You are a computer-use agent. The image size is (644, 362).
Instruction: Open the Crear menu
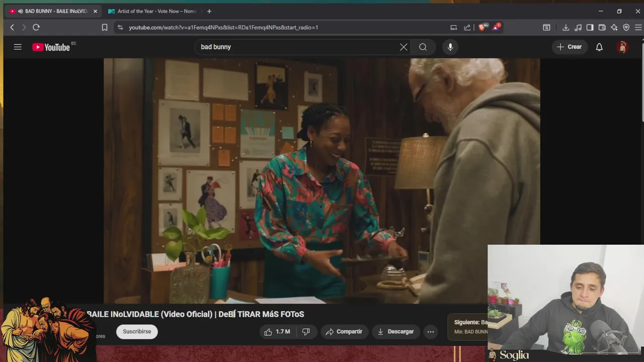(x=569, y=47)
